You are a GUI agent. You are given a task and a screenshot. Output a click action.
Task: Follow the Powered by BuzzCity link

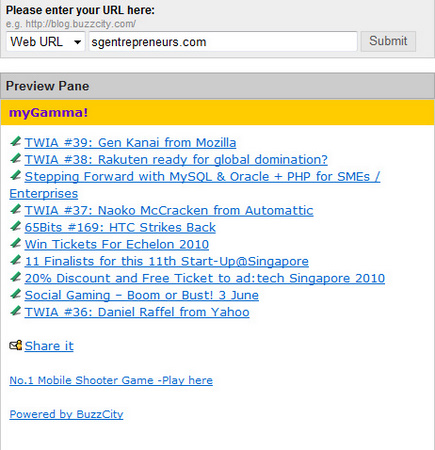click(66, 414)
